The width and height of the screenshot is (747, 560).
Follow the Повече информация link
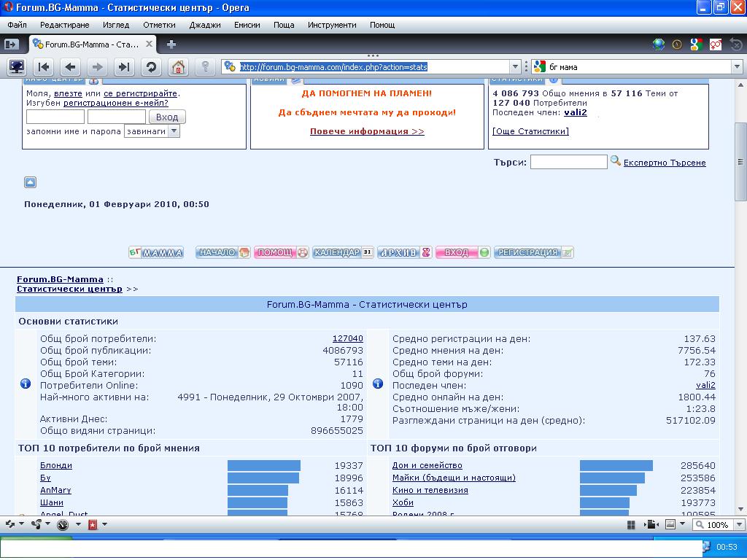(x=367, y=132)
